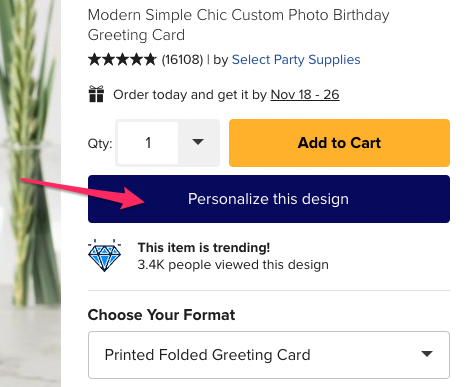
Task: Click the product title Modern Simple Chic card
Action: tap(238, 25)
